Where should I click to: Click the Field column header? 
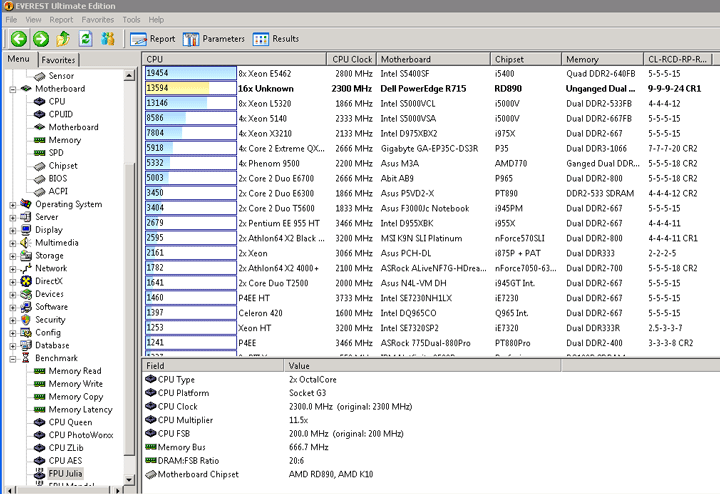(213, 366)
